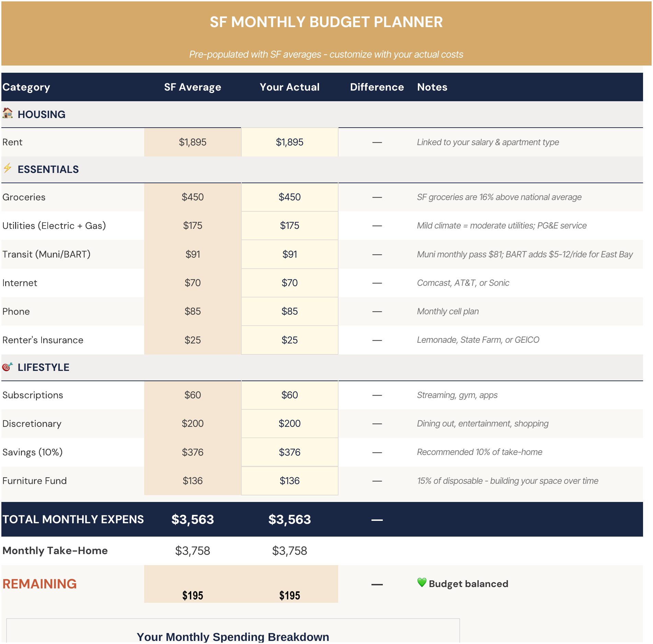Click the "Monthly Take-Home" label
Screen dimensions: 653x644
pos(55,551)
